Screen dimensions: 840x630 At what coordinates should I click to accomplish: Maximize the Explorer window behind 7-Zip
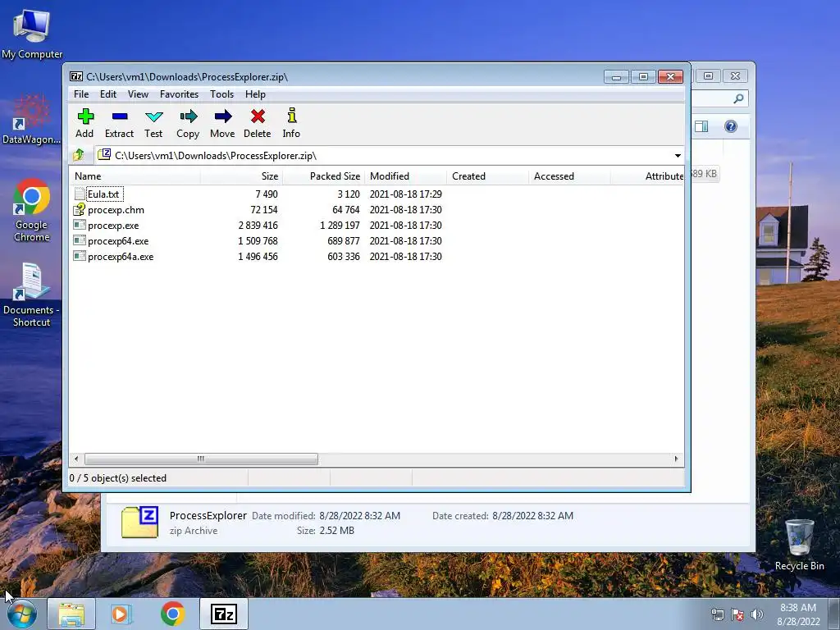[x=708, y=76]
